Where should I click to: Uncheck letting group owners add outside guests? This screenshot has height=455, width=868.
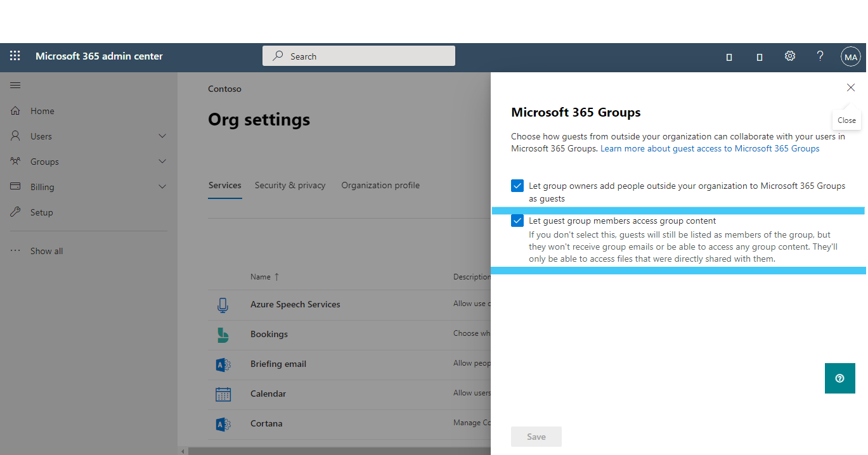pos(517,185)
